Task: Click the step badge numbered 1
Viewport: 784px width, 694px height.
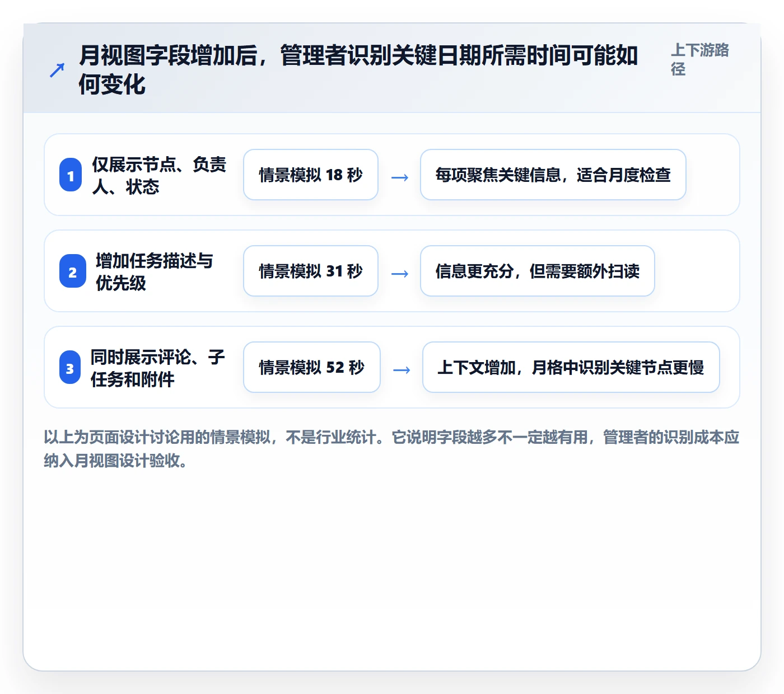Action: [x=71, y=175]
